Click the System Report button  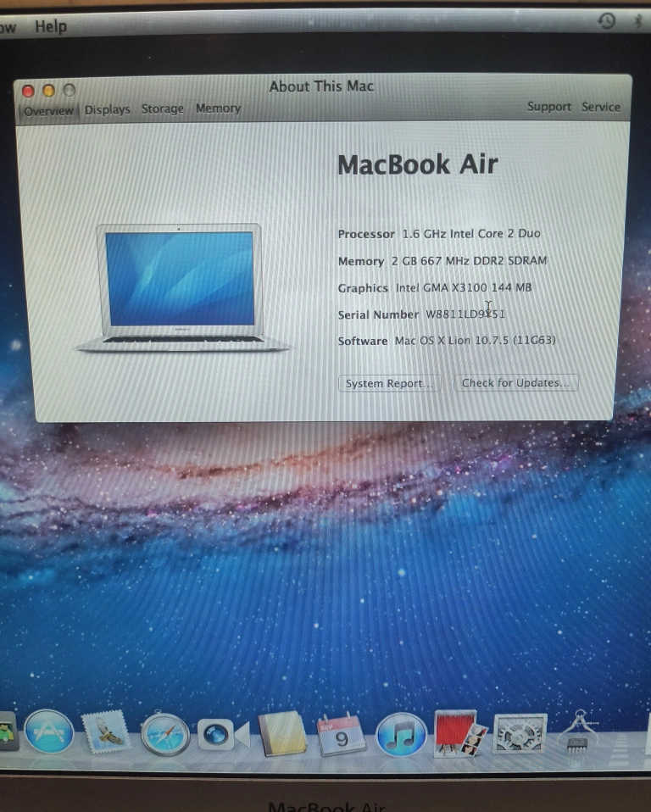coord(389,383)
